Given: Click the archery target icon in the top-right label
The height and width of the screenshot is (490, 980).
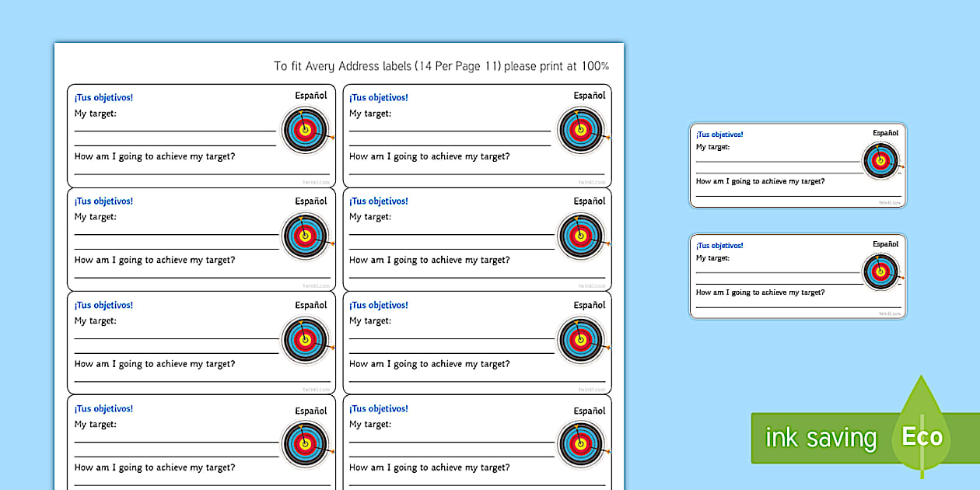Looking at the screenshot, I should click(x=580, y=130).
